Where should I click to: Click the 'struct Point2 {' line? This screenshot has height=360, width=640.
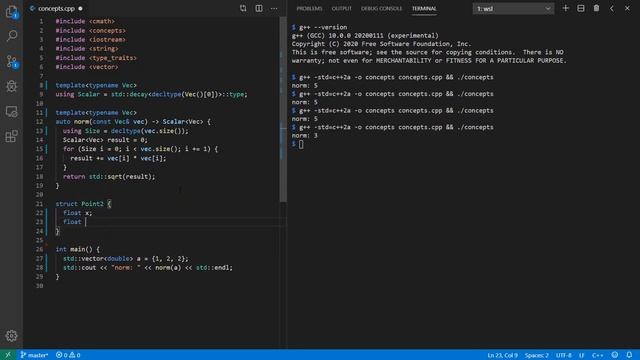tap(83, 204)
